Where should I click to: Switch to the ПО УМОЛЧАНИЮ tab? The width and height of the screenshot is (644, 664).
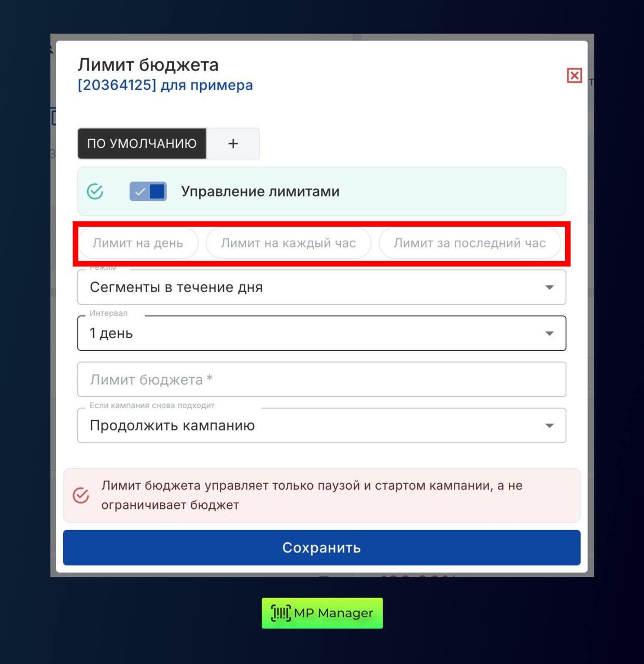coord(142,144)
